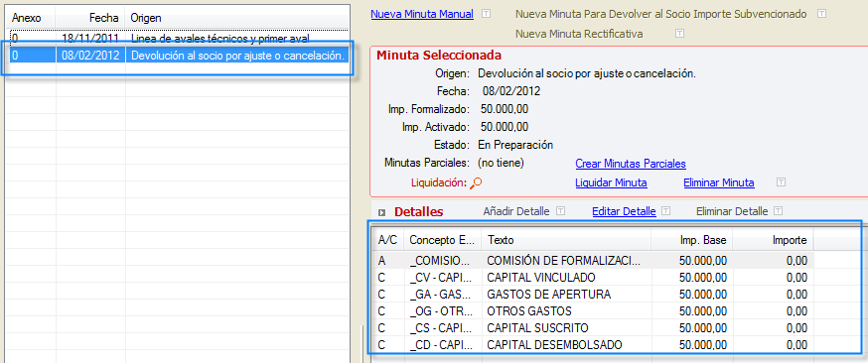Select the CAPITAL SUSCRITO detail row
This screenshot has height=363, width=868.
point(594,328)
